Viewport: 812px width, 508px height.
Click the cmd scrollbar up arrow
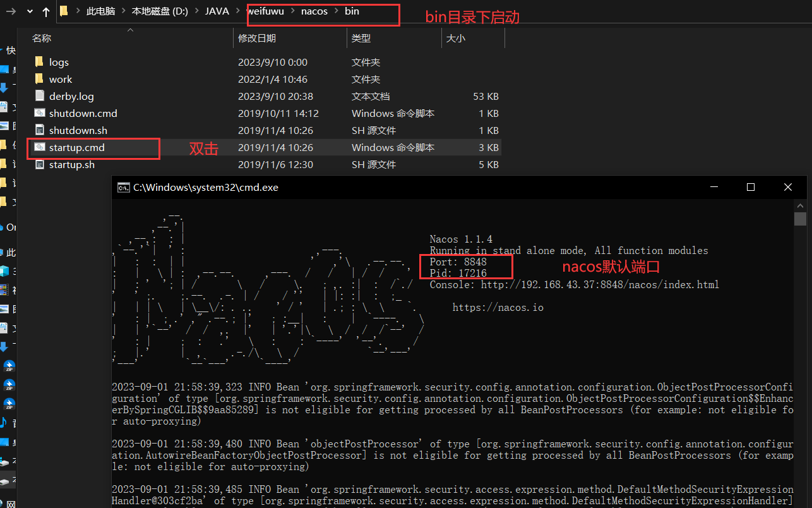pyautogui.click(x=800, y=205)
